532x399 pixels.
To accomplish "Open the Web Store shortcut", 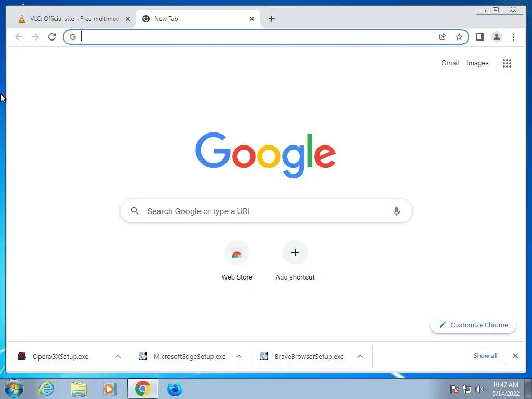I will click(237, 260).
